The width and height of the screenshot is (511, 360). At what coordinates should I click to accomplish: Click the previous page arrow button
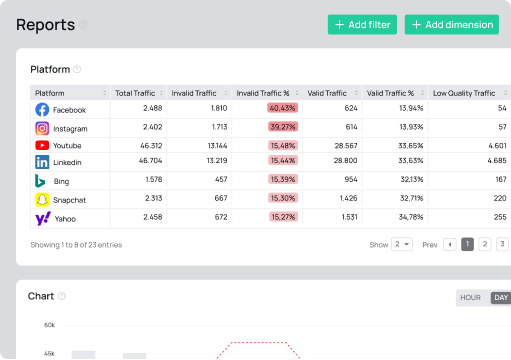(x=450, y=244)
